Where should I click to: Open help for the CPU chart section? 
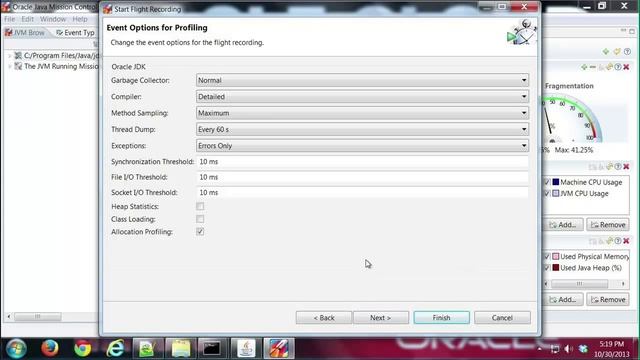pos(618,167)
